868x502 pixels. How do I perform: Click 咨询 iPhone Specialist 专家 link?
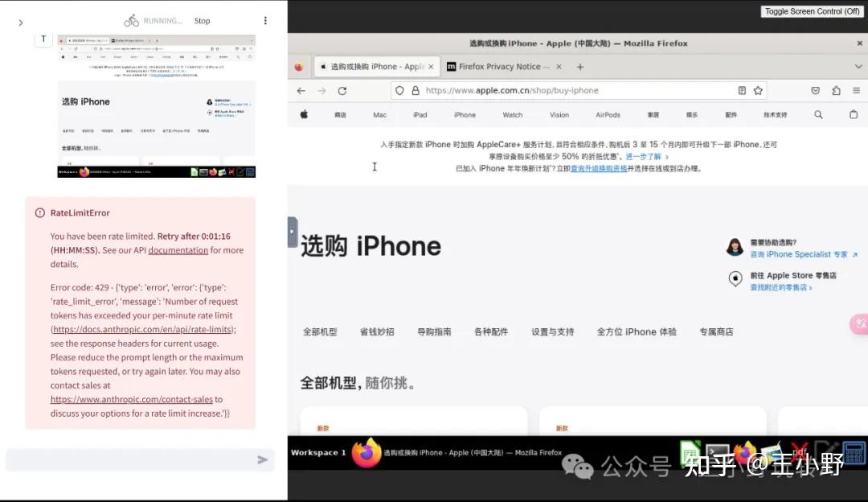click(804, 254)
